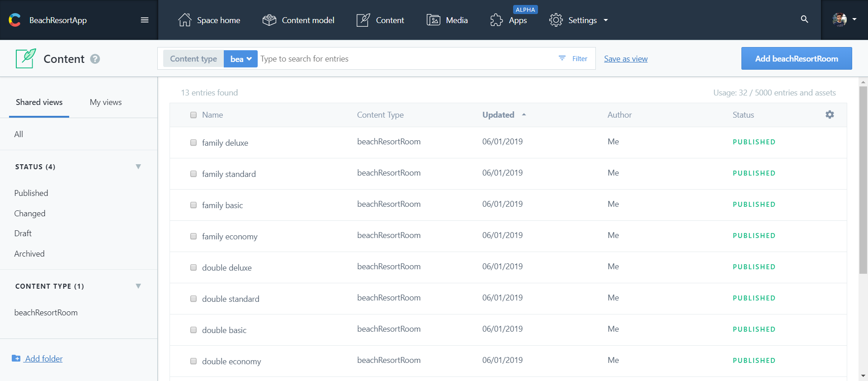Screen dimensions: 868x381
Task: Open table column settings gear
Action: (830, 114)
